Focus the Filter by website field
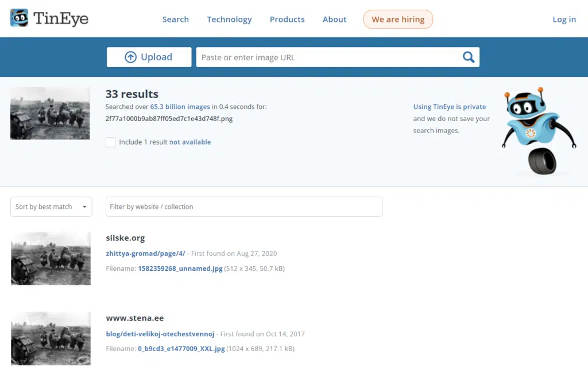The height and width of the screenshot is (374, 588). tap(243, 207)
